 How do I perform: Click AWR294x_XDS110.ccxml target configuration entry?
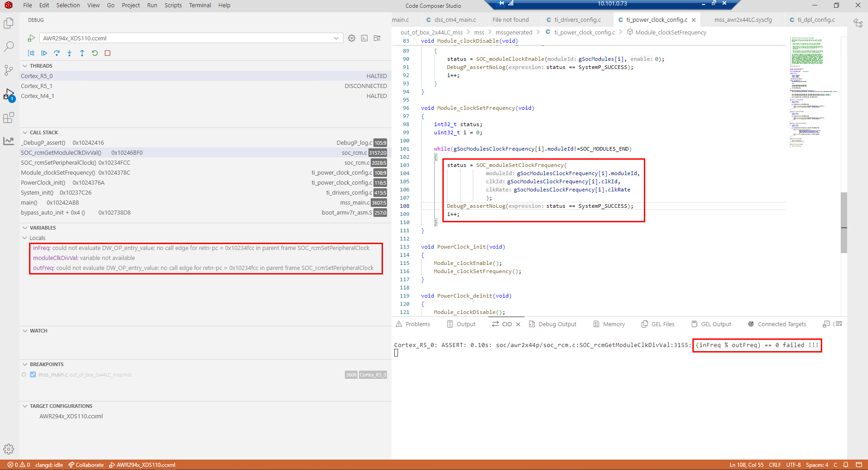click(x=71, y=416)
